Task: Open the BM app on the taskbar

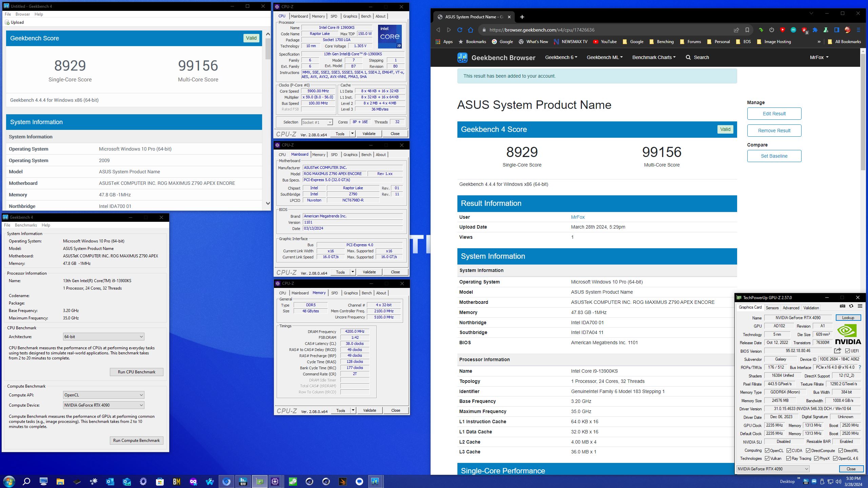Action: click(x=177, y=481)
